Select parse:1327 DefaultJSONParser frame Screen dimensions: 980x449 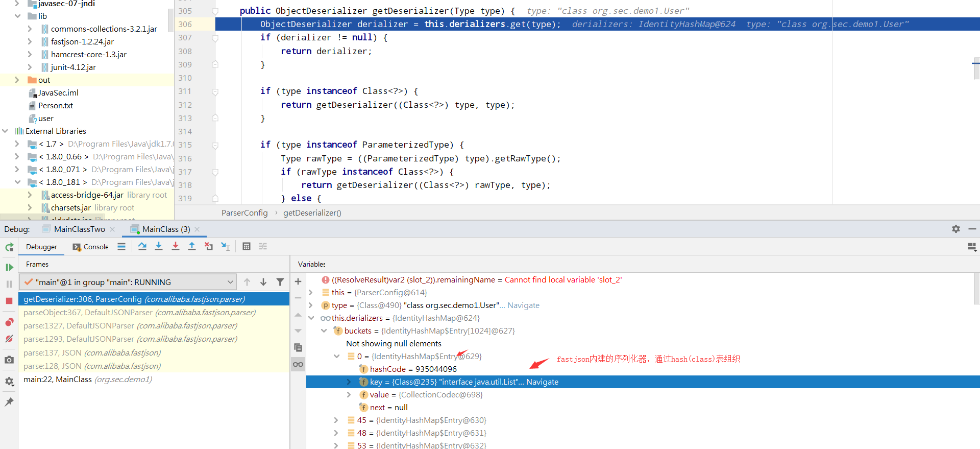tap(154, 326)
